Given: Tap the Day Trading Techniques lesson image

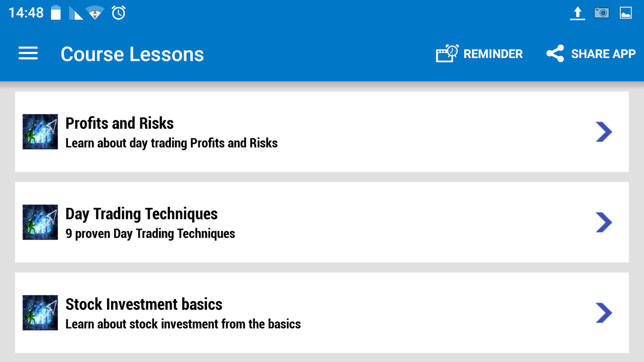Looking at the screenshot, I should coord(40,222).
